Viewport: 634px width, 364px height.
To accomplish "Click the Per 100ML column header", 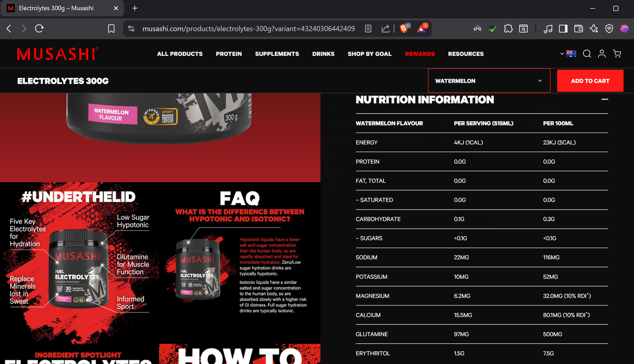I will pyautogui.click(x=558, y=123).
